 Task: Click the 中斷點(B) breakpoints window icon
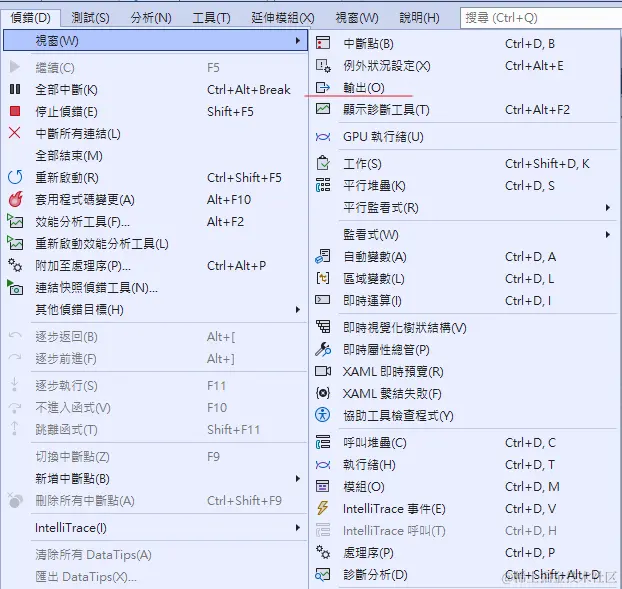(x=323, y=43)
